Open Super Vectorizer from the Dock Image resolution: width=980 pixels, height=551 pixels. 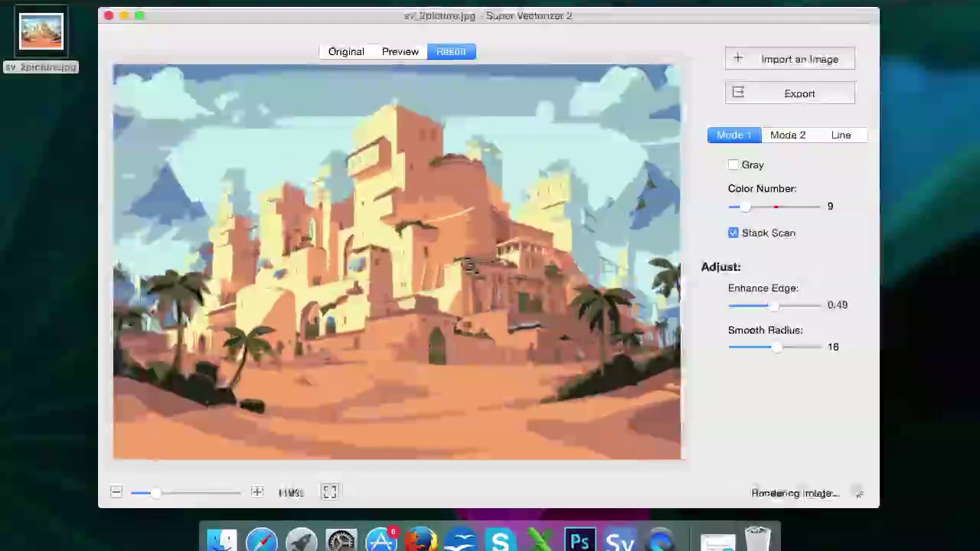pyautogui.click(x=620, y=540)
